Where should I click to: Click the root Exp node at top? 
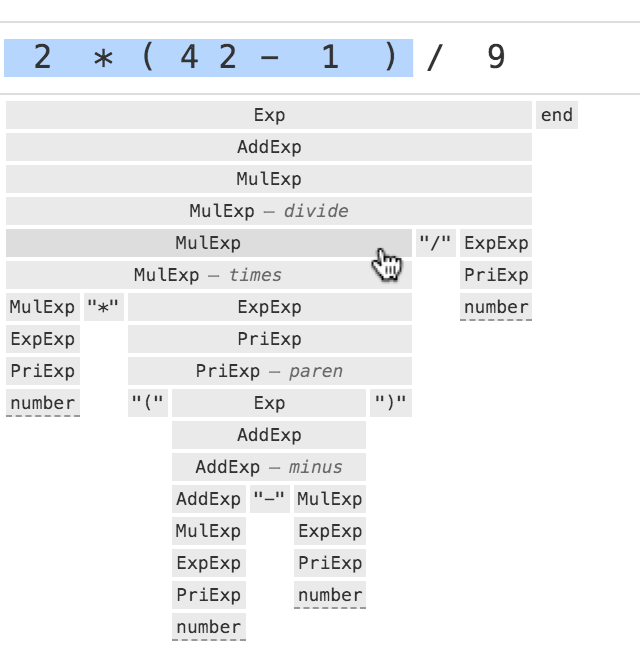(x=268, y=115)
